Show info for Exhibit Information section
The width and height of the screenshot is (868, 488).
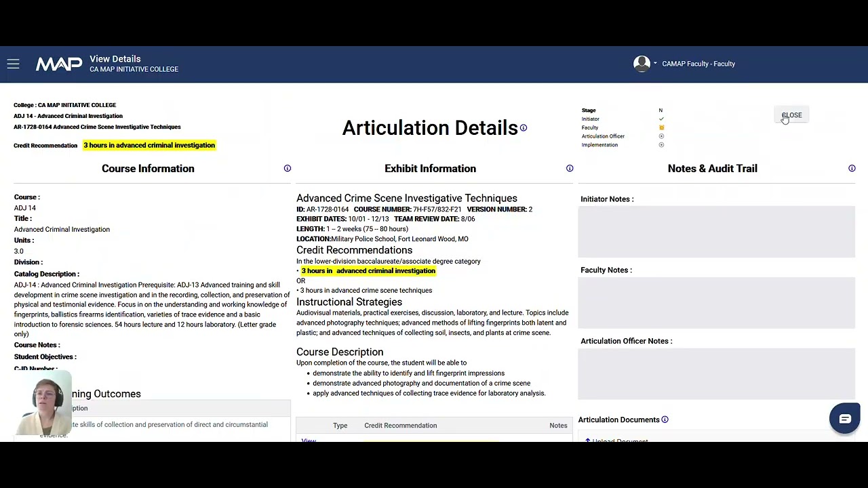(x=570, y=168)
